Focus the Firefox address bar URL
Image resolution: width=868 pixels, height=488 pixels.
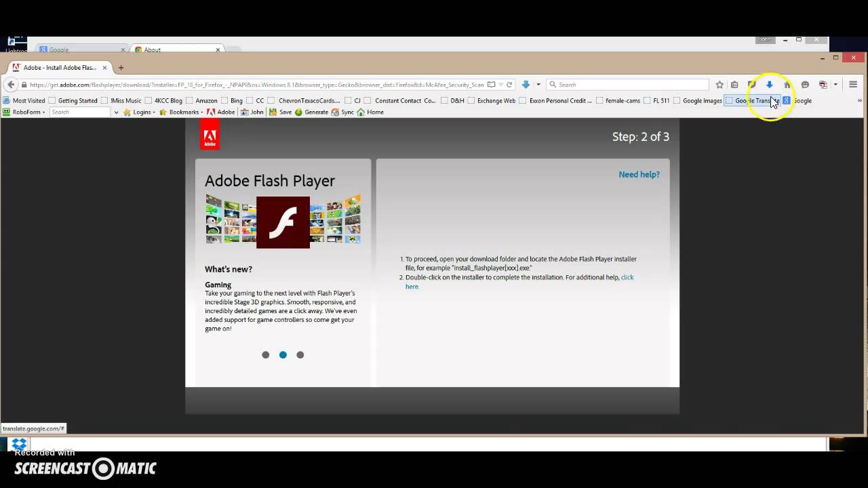tap(256, 85)
